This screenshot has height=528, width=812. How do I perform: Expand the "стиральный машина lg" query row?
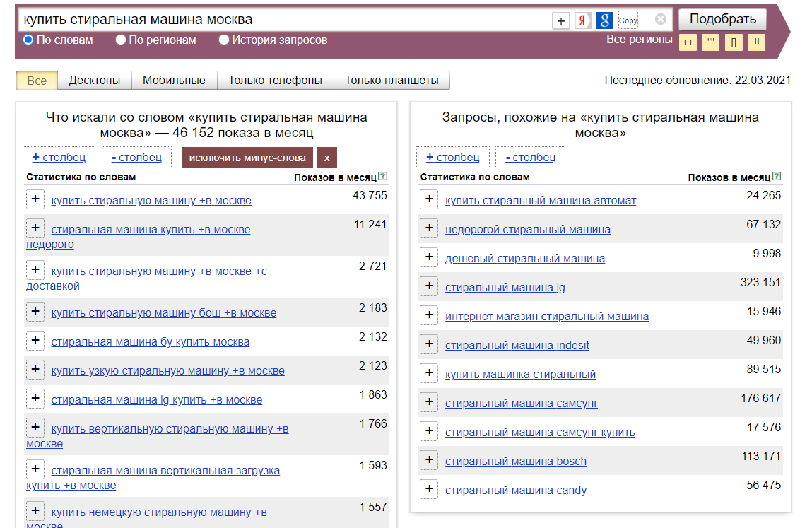[429, 286]
